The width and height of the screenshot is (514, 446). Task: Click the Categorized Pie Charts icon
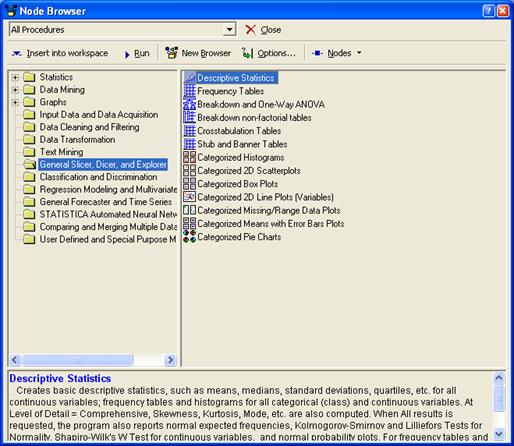(189, 237)
